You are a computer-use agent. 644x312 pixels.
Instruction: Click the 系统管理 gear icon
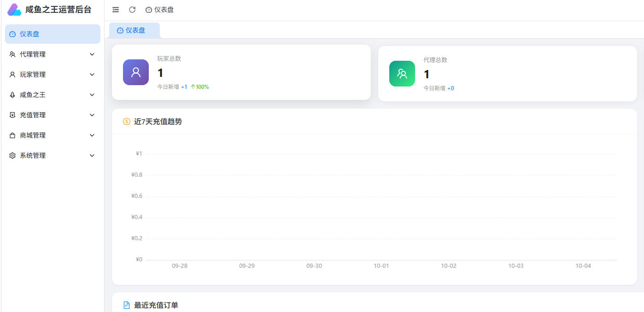(x=12, y=156)
